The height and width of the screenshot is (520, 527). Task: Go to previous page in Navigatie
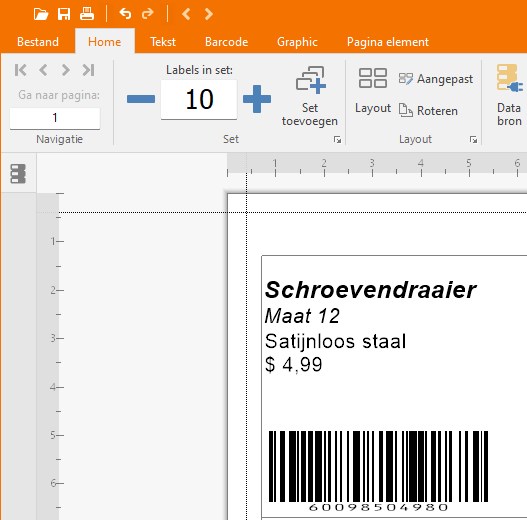(x=43, y=70)
